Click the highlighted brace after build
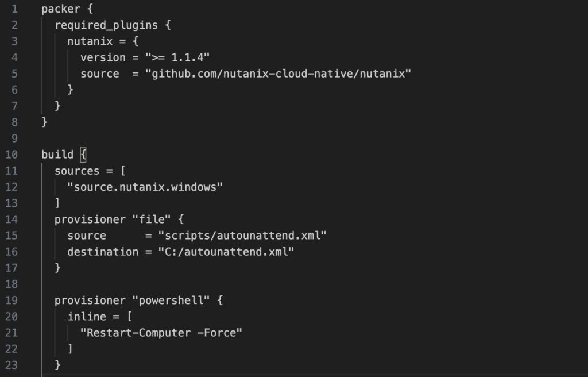Image resolution: width=588 pixels, height=377 pixels. coord(83,155)
